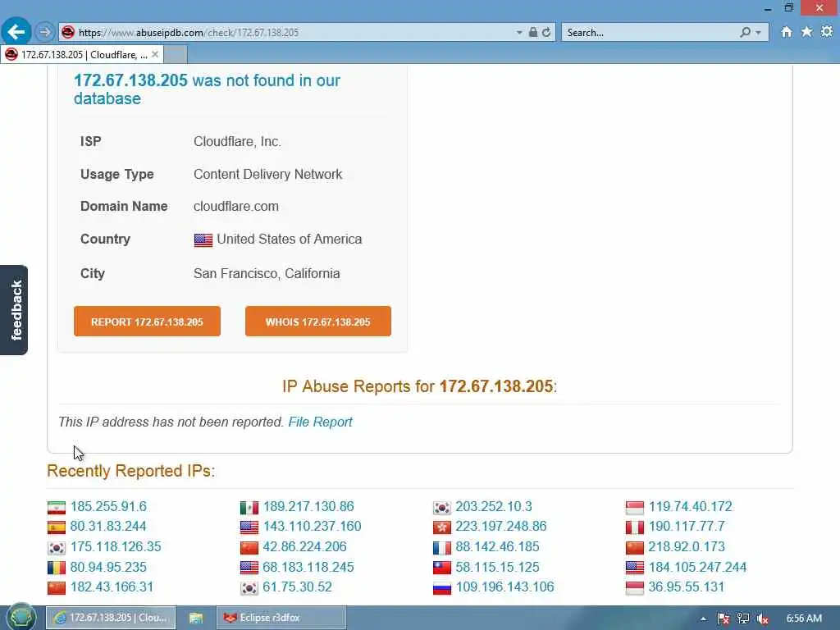Select the 172.67.138.205 | Cloudflare tab
Viewport: 840px width, 630px height.
point(80,55)
